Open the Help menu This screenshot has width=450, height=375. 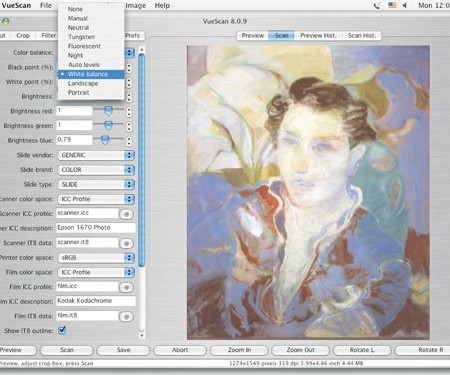tap(162, 5)
